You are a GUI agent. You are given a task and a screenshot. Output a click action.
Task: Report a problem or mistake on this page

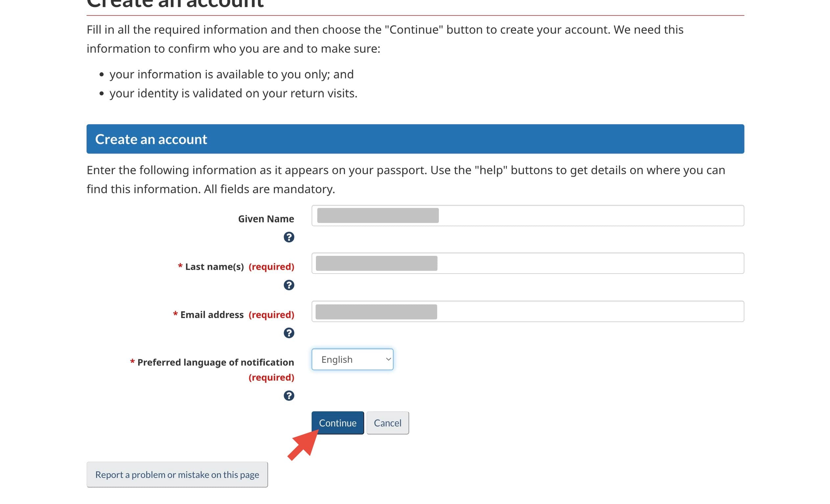[177, 474]
